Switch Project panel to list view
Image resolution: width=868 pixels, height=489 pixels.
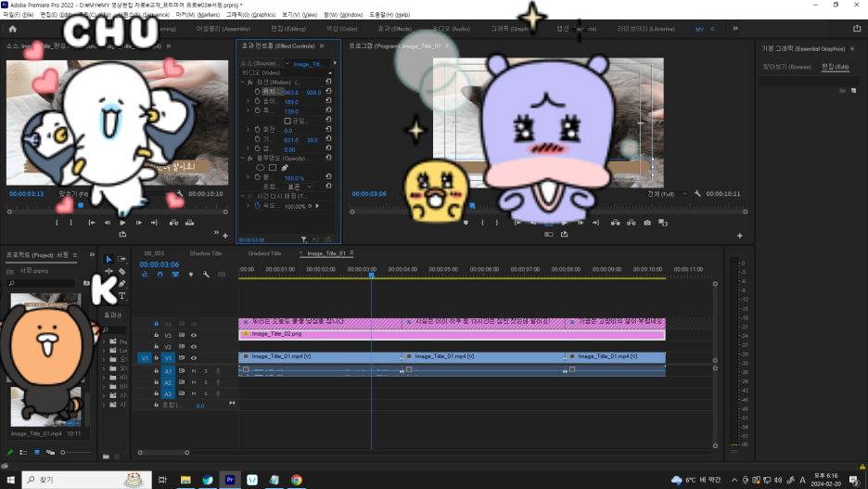point(23,453)
